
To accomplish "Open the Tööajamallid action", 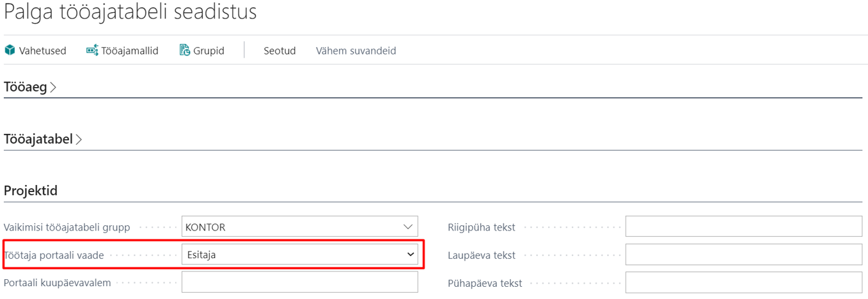I will pyautogui.click(x=122, y=50).
